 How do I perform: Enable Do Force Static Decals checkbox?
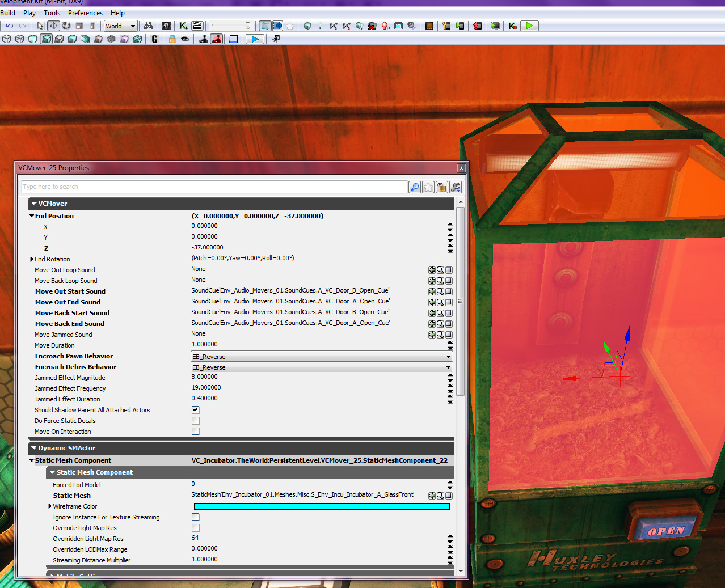[195, 421]
